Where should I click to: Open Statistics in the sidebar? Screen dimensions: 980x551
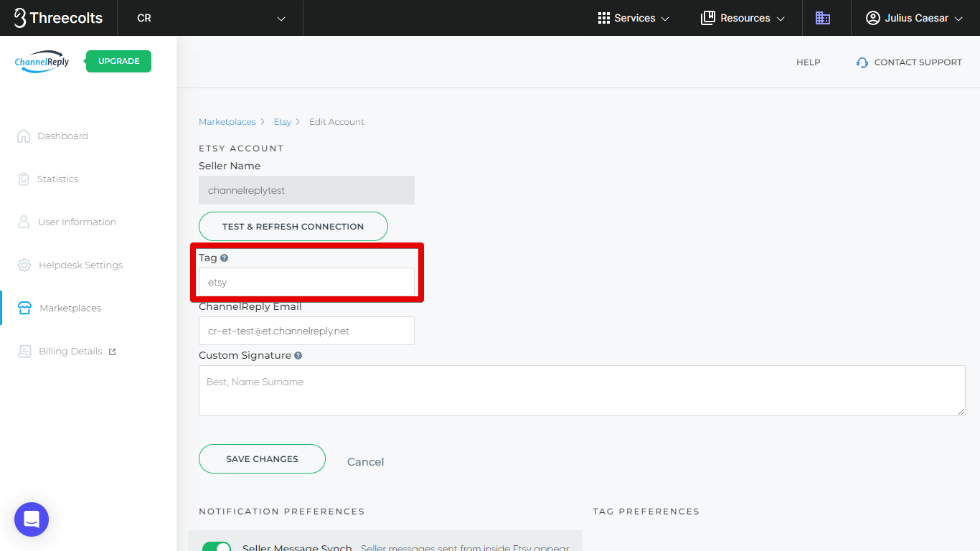(57, 179)
